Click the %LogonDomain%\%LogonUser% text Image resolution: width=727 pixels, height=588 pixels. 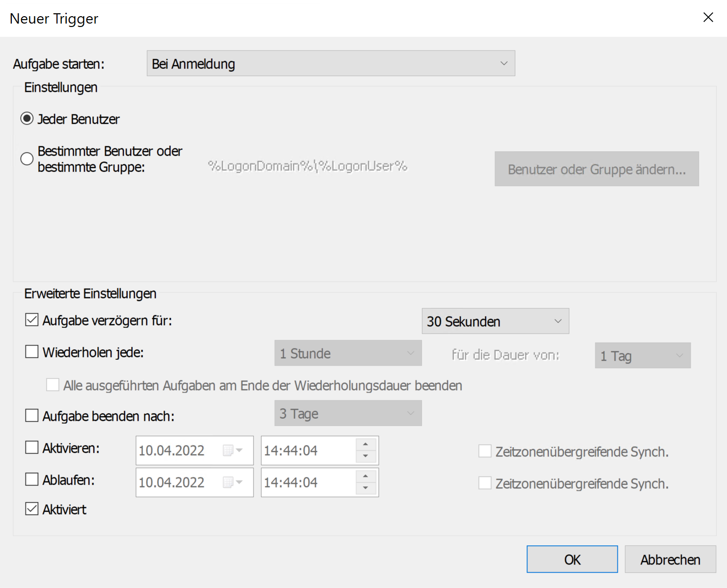point(308,166)
